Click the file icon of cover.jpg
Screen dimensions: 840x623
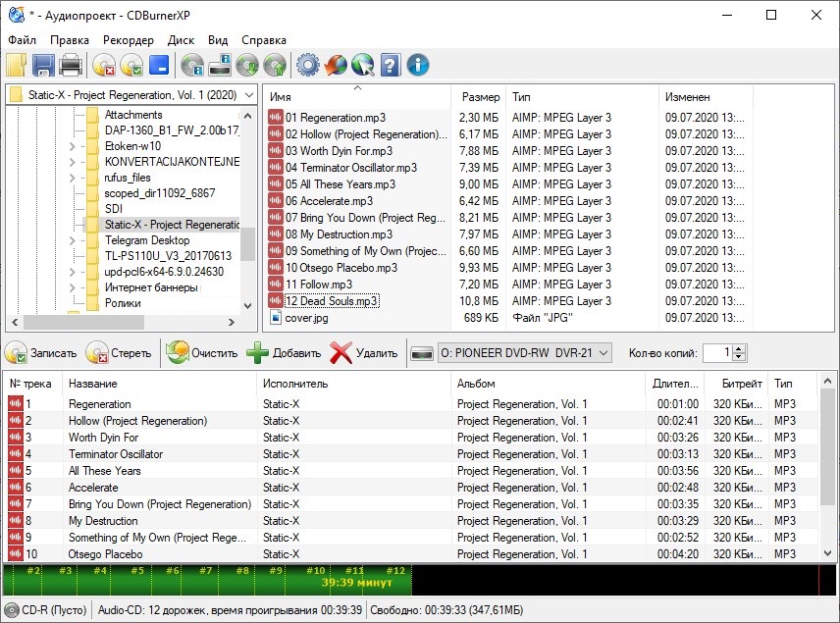[276, 317]
